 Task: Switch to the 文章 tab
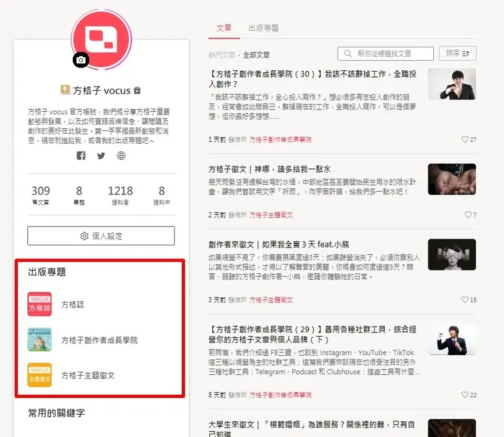[x=224, y=28]
